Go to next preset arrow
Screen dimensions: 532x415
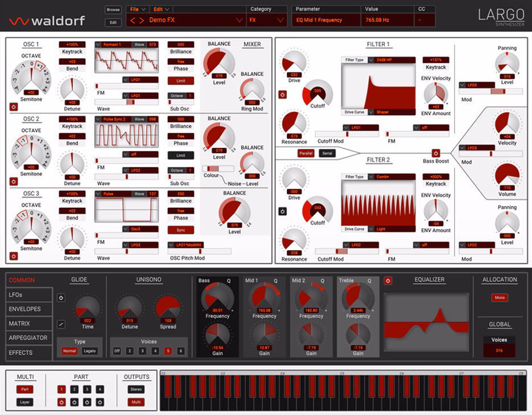click(142, 21)
